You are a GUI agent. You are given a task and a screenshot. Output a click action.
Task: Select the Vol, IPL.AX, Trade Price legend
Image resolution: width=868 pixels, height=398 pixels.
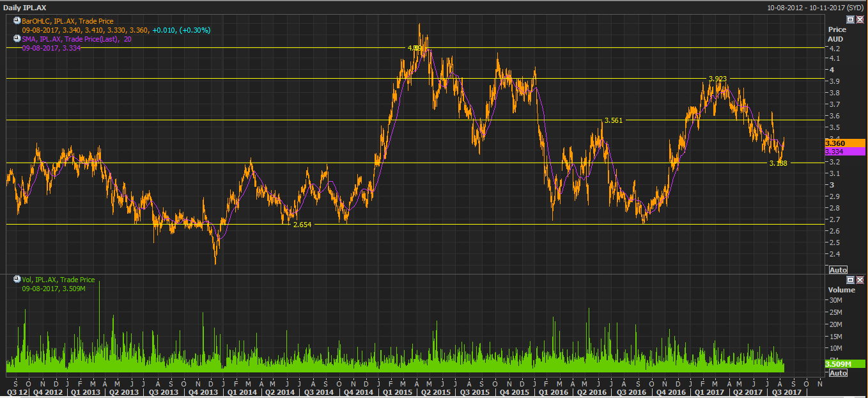[58, 280]
